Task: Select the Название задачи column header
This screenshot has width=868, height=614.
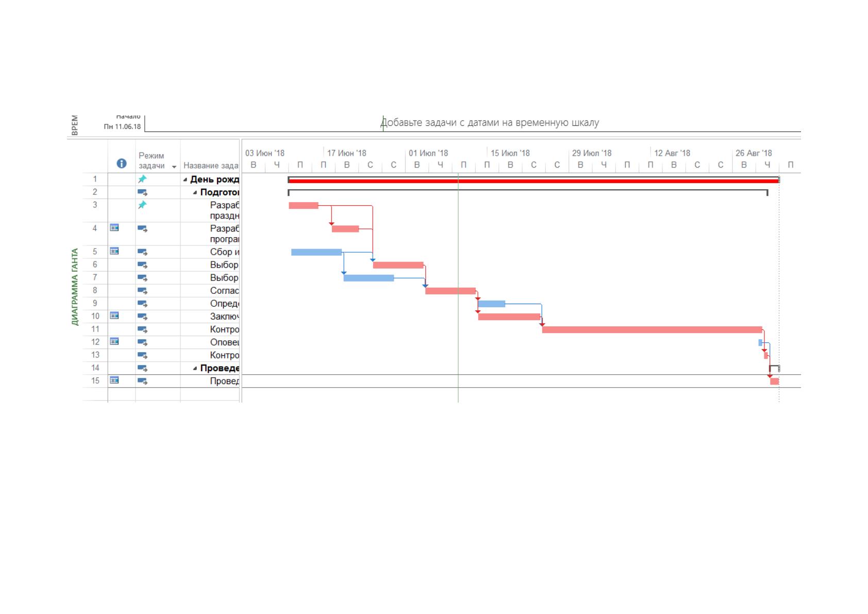Action: (x=211, y=165)
